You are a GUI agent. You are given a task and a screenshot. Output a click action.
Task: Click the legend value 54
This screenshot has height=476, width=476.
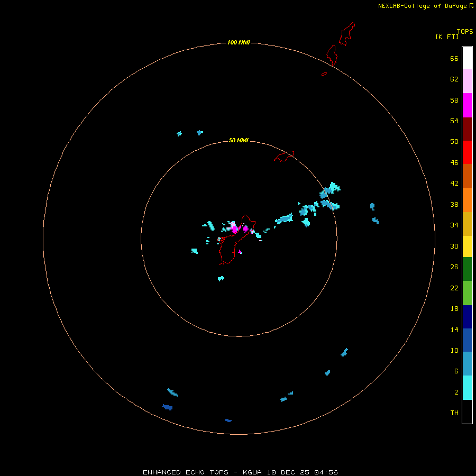[454, 121]
